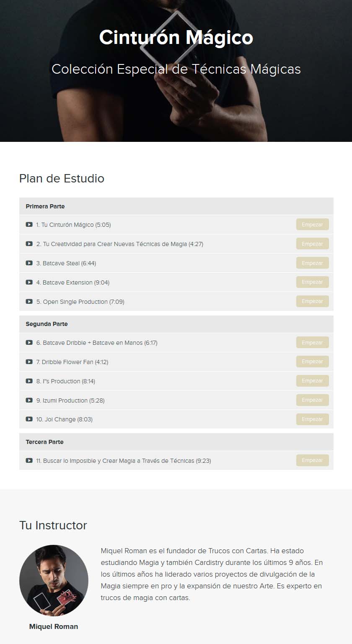Click video icon beside Dribble Flower Fan

click(29, 362)
